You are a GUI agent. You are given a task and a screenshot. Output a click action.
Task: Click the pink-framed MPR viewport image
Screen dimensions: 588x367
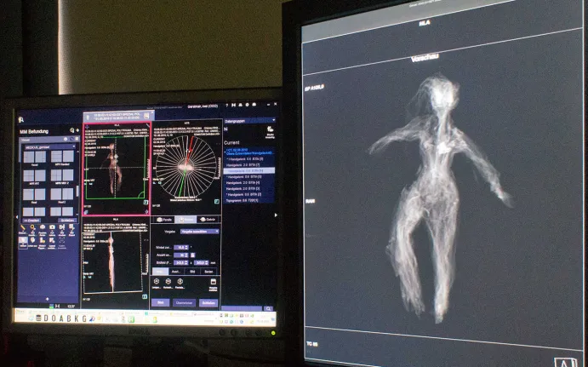pos(117,169)
